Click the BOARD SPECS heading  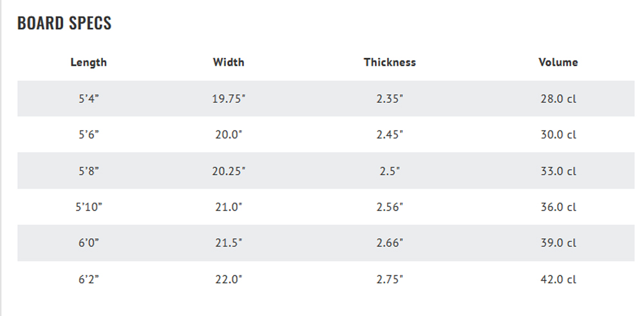[x=64, y=23]
